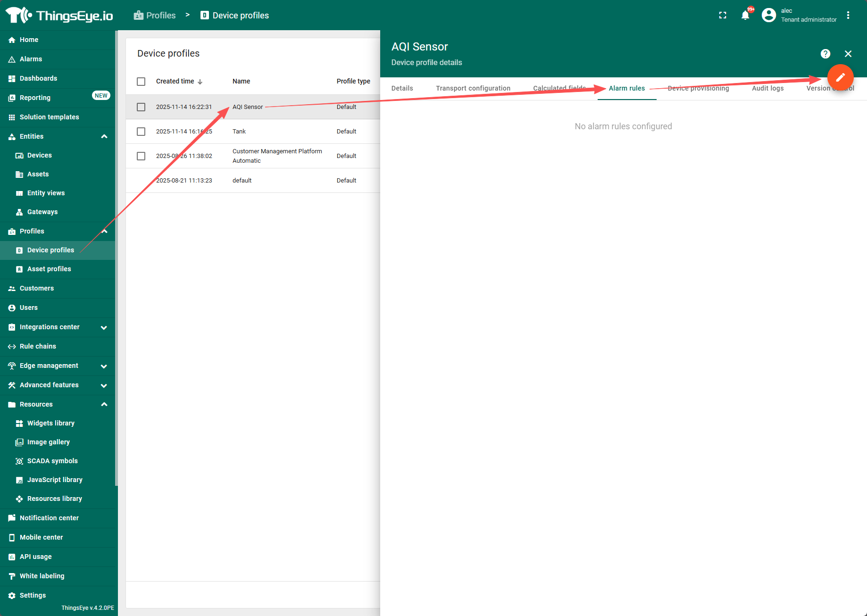
Task: Toggle fullscreen mode icon
Action: (x=722, y=15)
